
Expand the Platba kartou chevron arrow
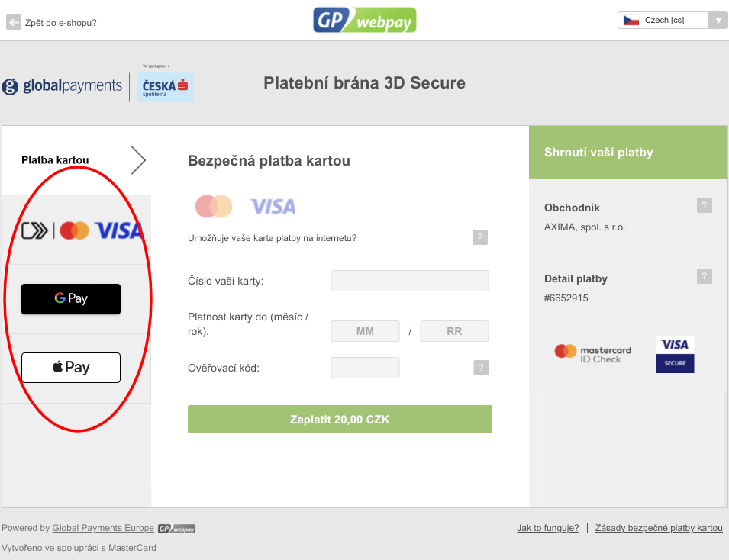pos(138,160)
